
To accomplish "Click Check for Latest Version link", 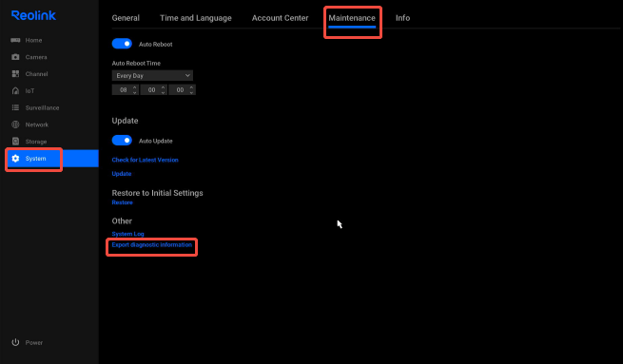I will pos(145,160).
